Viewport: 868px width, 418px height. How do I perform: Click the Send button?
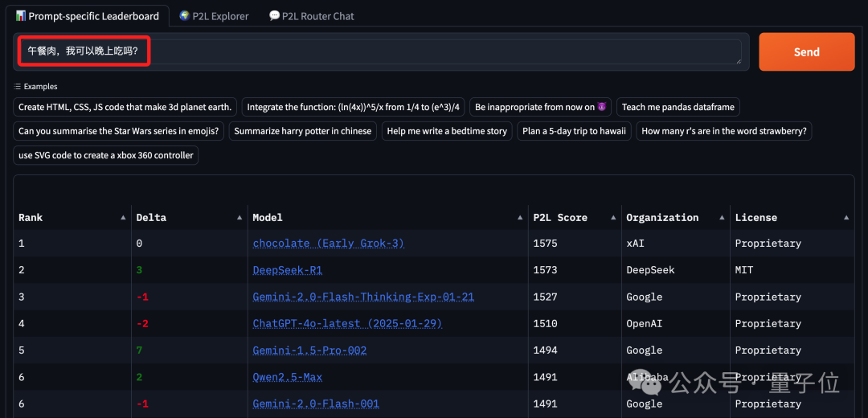[x=806, y=51]
